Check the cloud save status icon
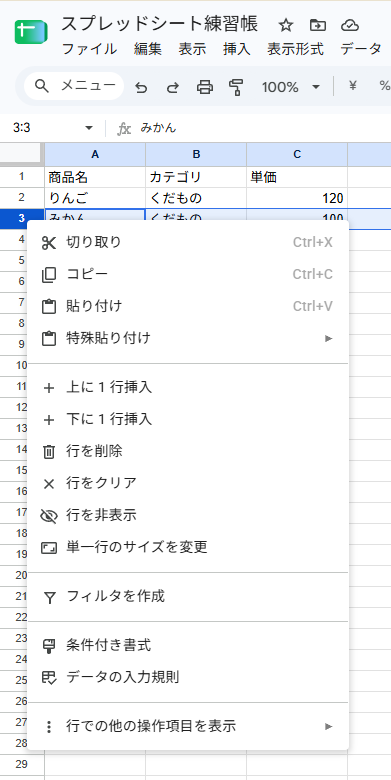391x780 pixels. [350, 25]
